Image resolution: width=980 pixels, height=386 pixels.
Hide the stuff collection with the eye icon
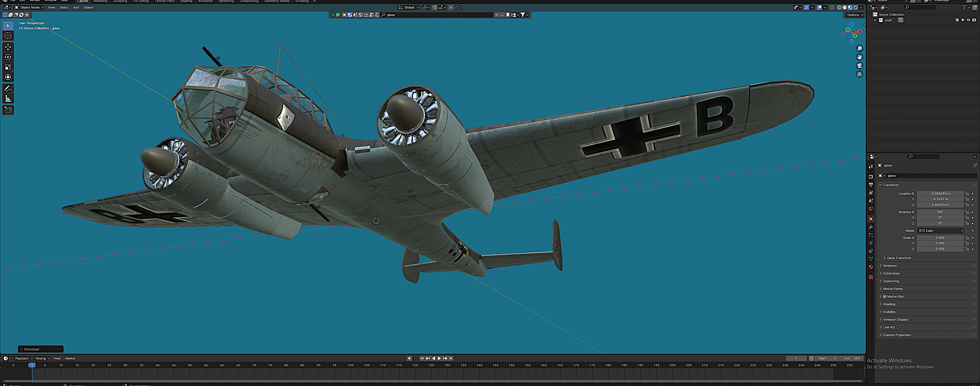[x=968, y=20]
